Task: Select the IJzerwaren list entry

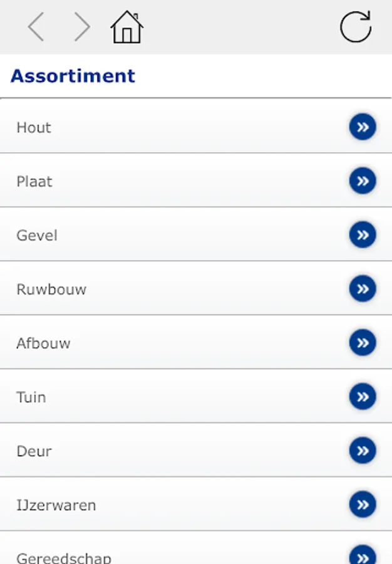Action: click(56, 505)
